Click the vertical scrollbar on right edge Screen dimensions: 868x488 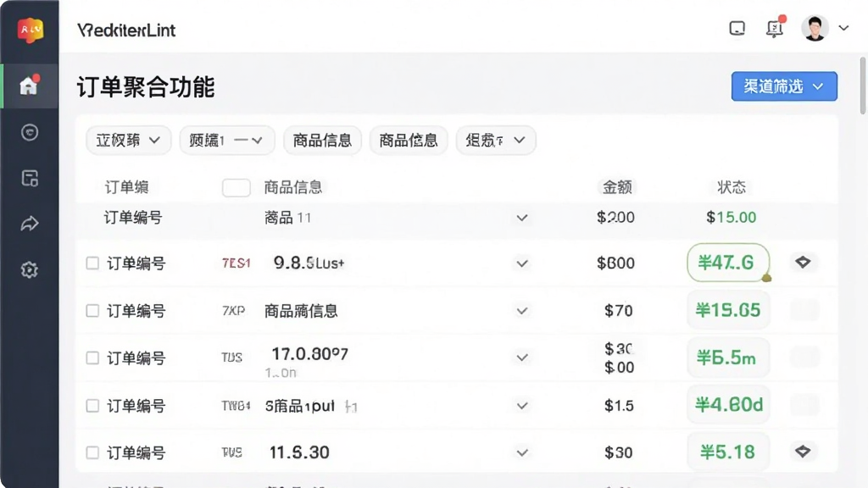point(863,86)
